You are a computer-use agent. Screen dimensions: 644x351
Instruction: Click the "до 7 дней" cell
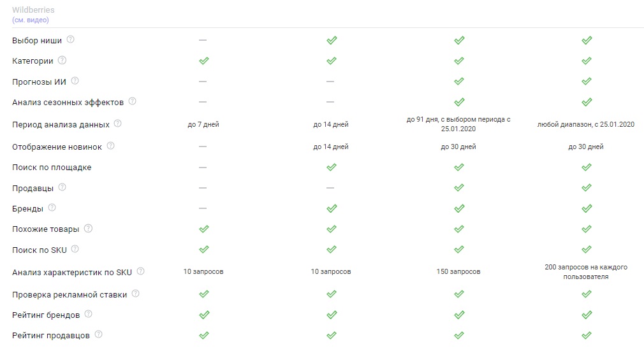pyautogui.click(x=203, y=125)
